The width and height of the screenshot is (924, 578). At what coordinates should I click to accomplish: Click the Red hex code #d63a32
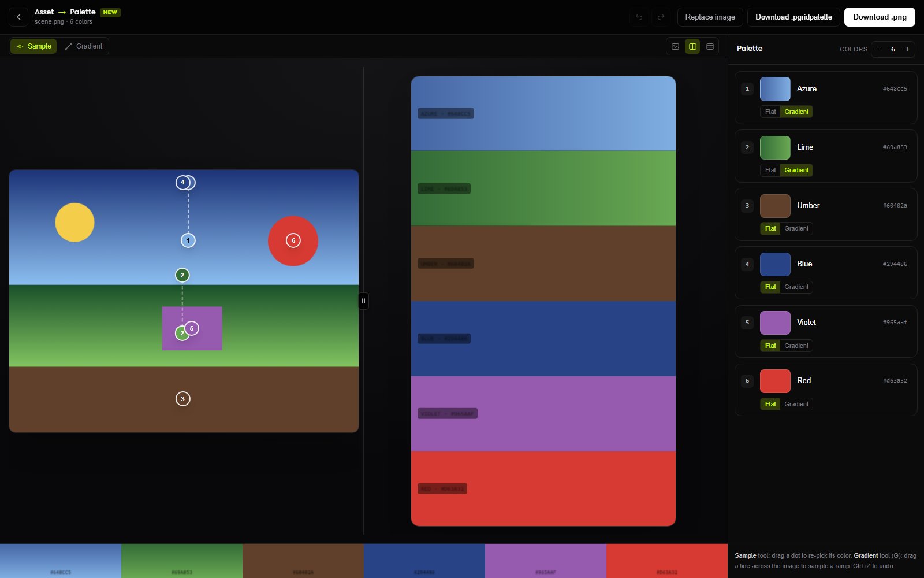pos(895,381)
